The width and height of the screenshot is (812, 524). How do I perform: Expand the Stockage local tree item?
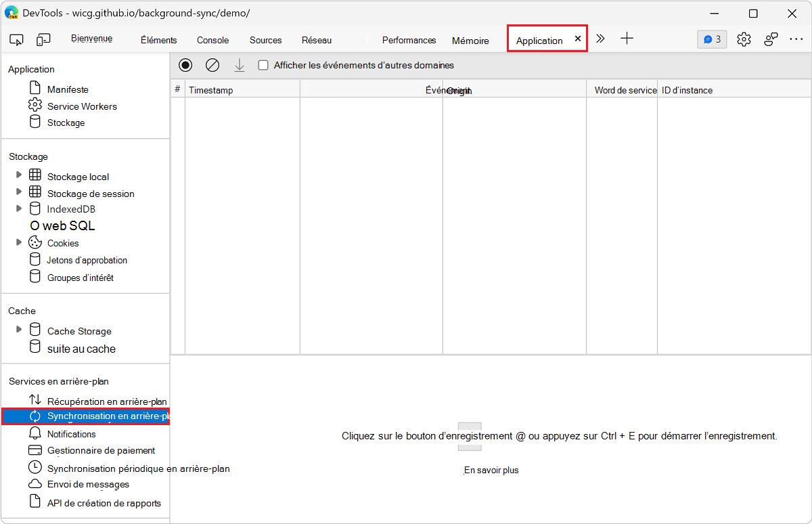click(x=20, y=175)
